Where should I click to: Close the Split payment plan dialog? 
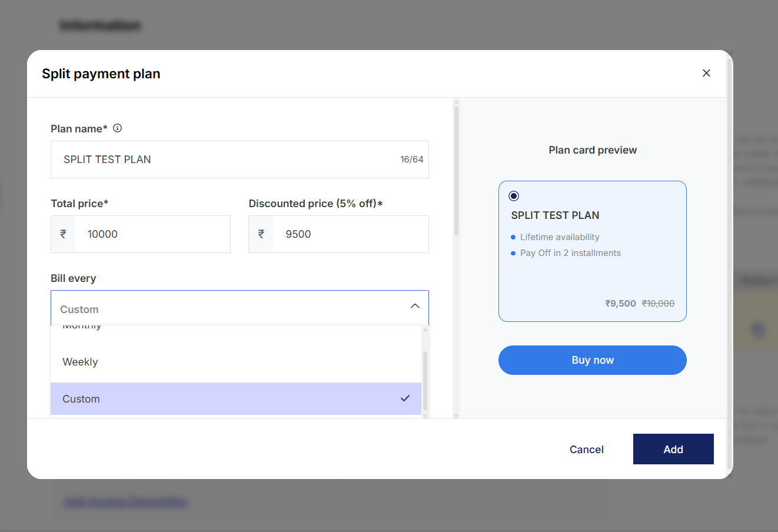click(x=706, y=73)
